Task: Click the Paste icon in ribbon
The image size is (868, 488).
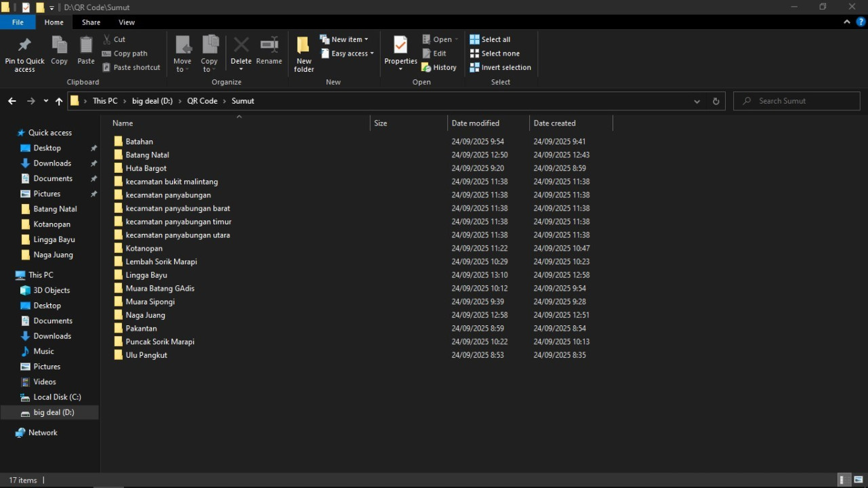Action: tap(86, 46)
